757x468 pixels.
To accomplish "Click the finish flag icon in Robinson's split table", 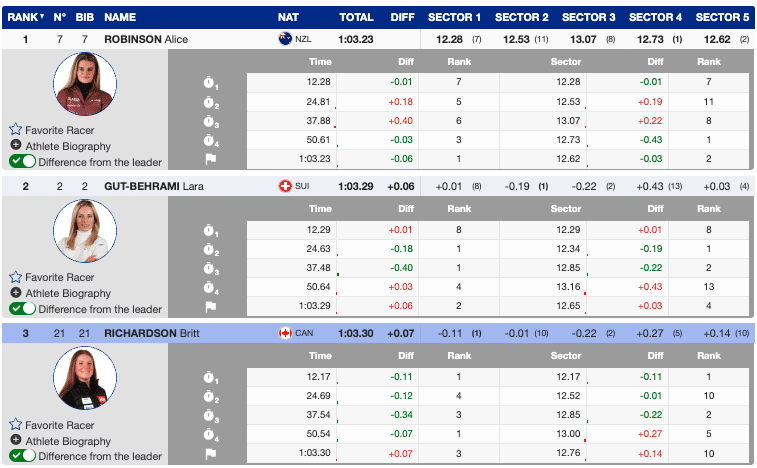I will click(210, 159).
